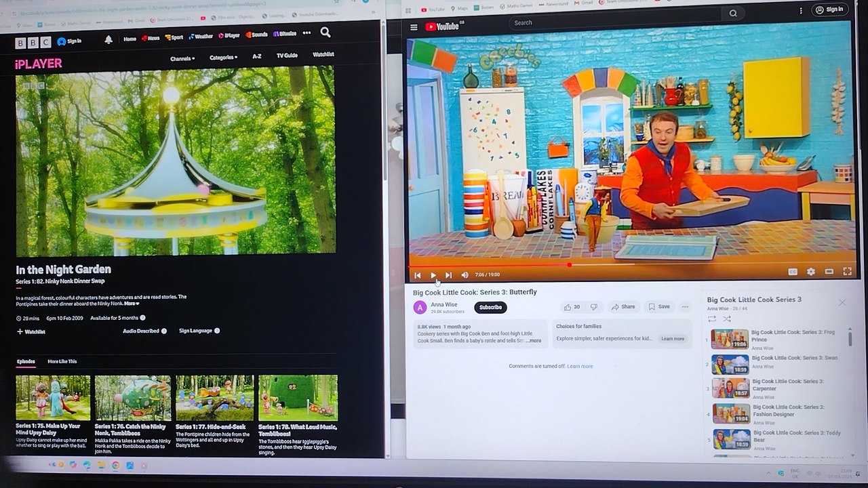Open BBC Bitesize link
This screenshot has height=488, width=868.
pyautogui.click(x=285, y=34)
